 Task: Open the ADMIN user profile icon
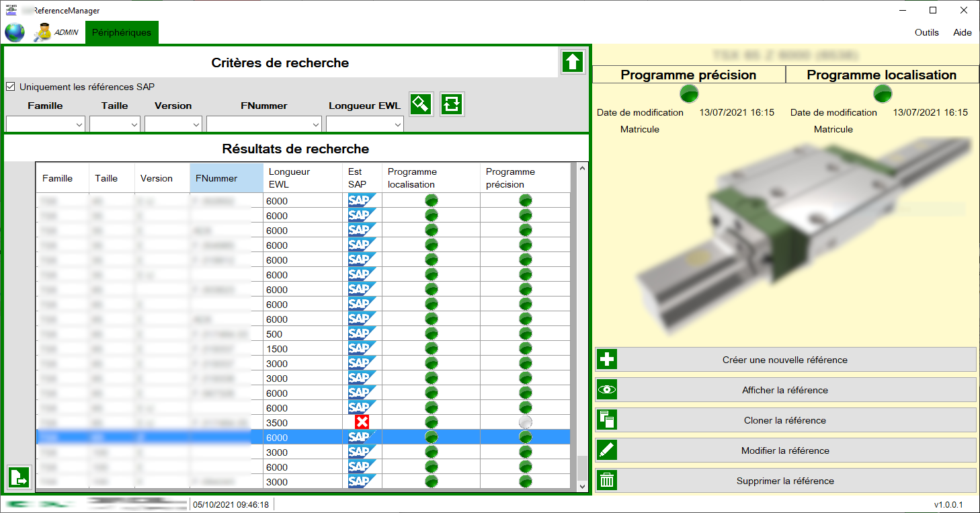(x=44, y=32)
